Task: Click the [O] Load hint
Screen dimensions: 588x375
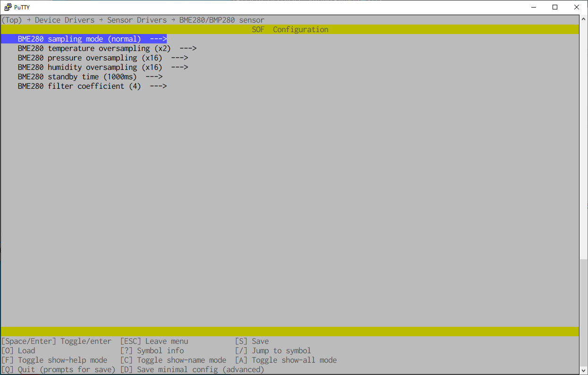Action: click(x=18, y=351)
